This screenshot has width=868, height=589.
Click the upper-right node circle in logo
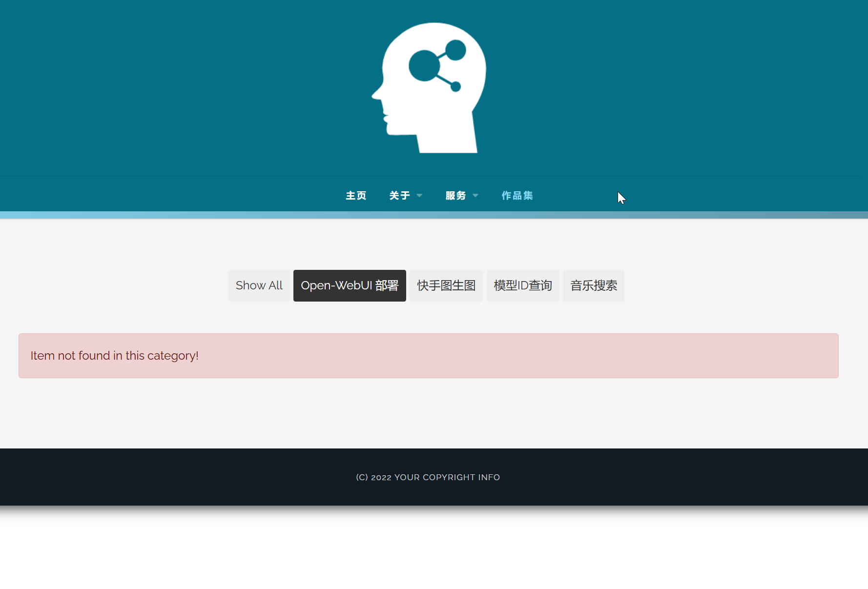click(x=456, y=50)
